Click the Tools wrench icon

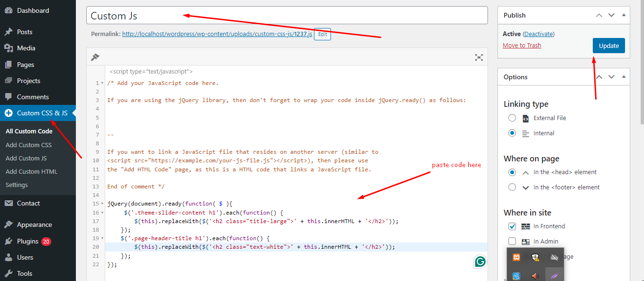[9, 273]
